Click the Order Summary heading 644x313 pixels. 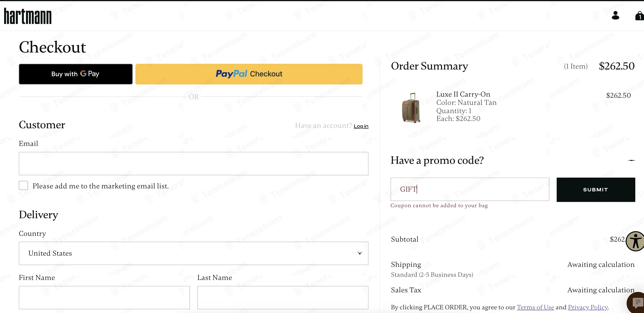coord(429,66)
